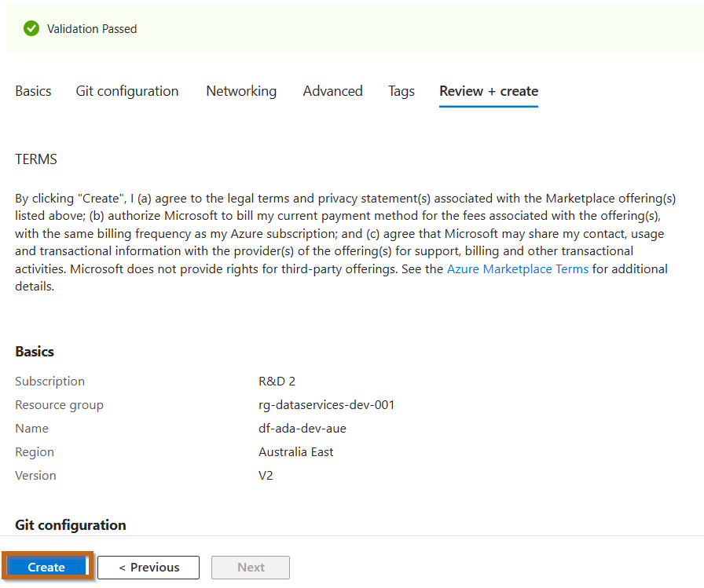Go back with the Previous button
This screenshot has width=704, height=588.
coord(148,568)
